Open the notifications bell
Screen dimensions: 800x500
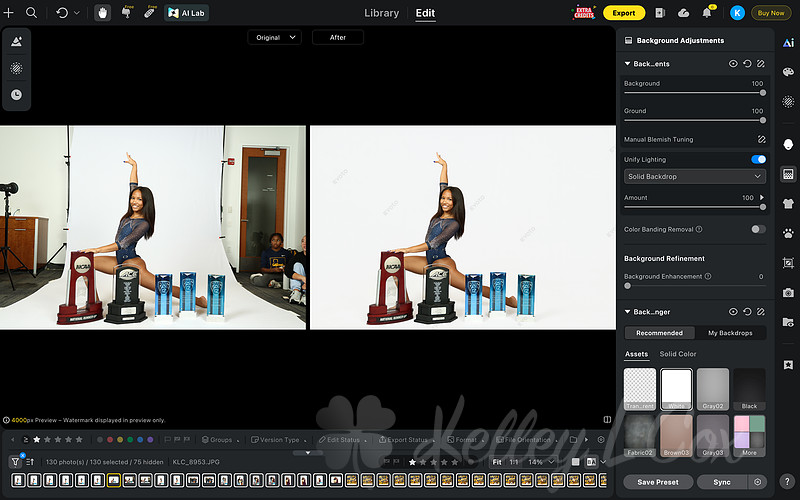click(707, 13)
